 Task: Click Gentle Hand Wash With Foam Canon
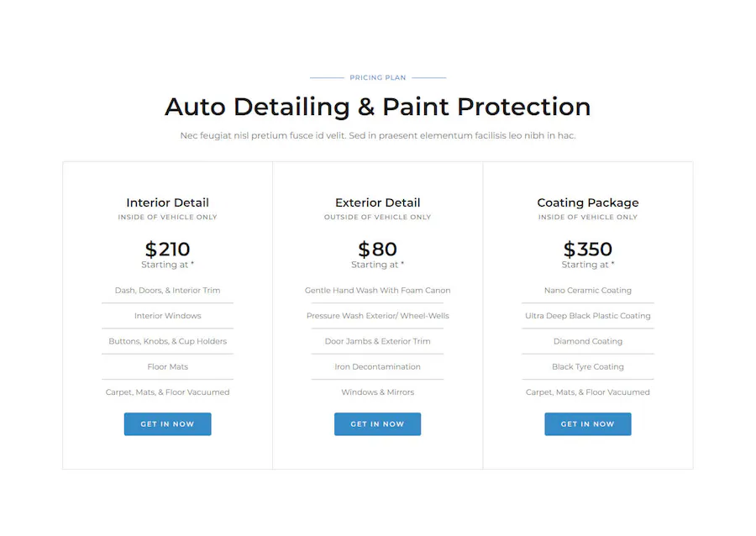click(x=377, y=290)
